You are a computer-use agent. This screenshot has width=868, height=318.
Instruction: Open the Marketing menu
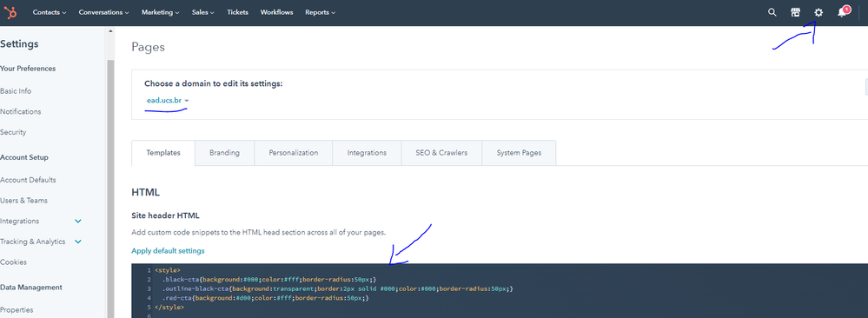pyautogui.click(x=161, y=12)
